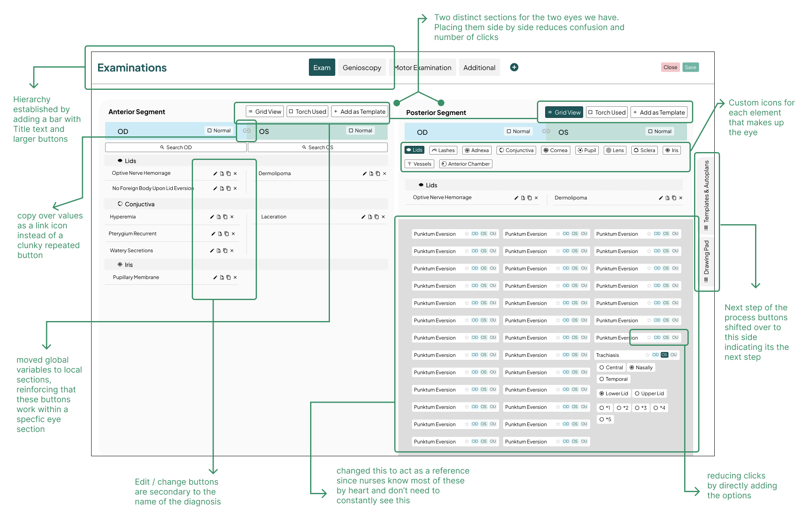Select the Pupil element chip

(x=586, y=150)
